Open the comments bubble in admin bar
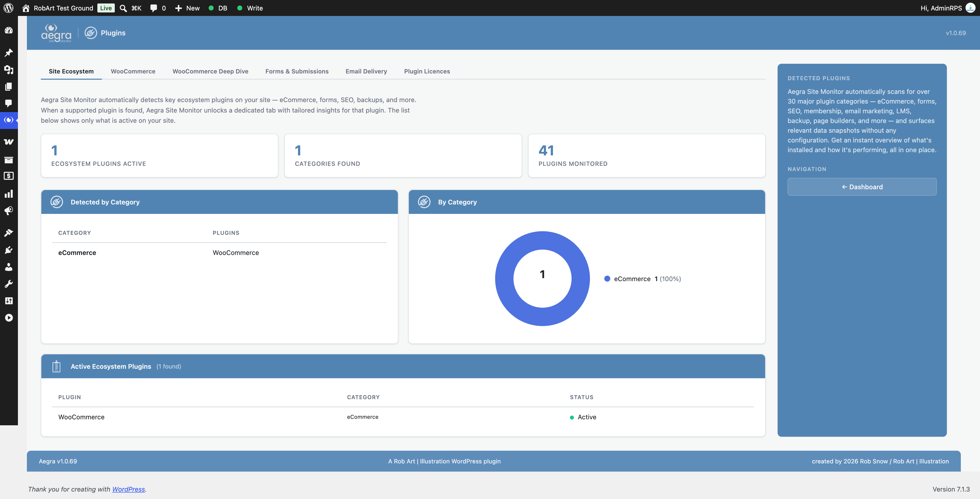 154,8
